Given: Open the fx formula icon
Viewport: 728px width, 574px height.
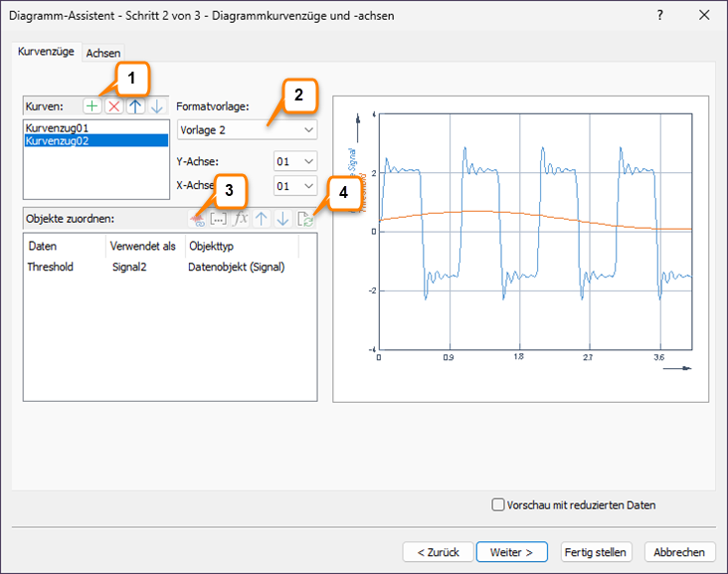Looking at the screenshot, I should 240,219.
